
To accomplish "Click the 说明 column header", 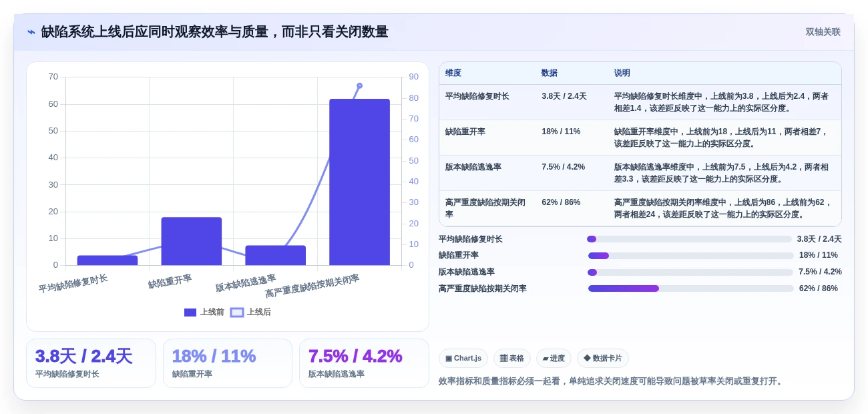I will [x=622, y=73].
